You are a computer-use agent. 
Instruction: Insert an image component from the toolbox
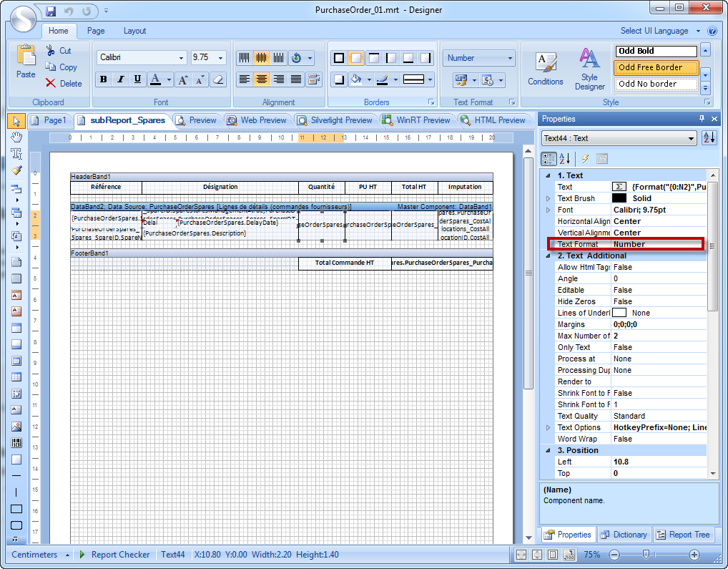tap(16, 427)
